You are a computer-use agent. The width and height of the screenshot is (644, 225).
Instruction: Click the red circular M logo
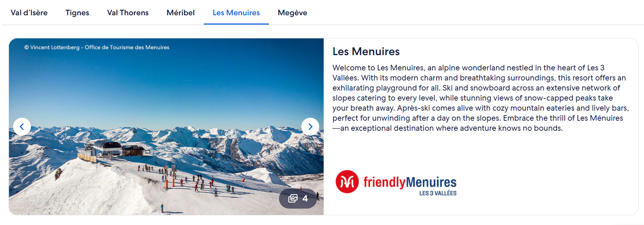point(347,182)
